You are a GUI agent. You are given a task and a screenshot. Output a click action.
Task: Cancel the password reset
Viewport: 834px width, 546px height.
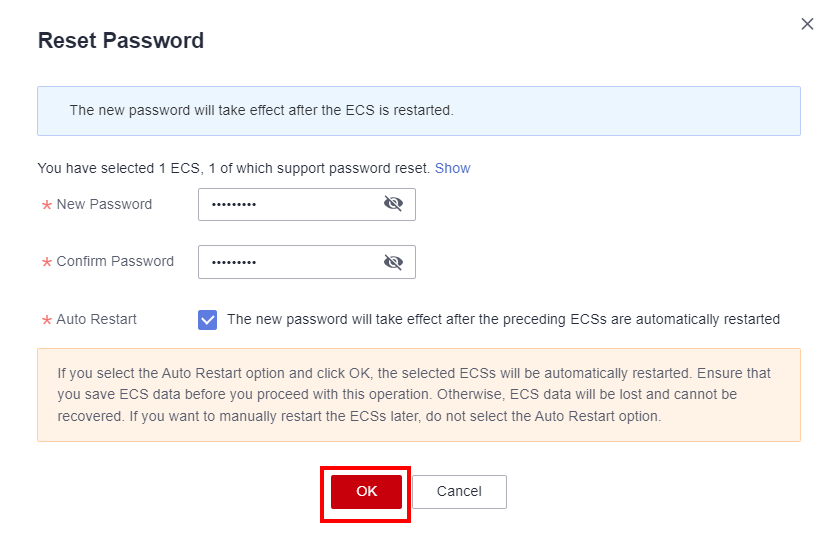(459, 491)
